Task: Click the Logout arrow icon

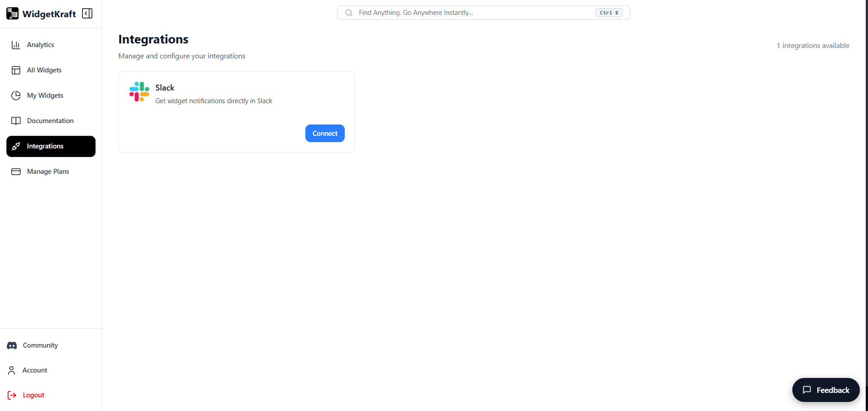Action: [11, 395]
